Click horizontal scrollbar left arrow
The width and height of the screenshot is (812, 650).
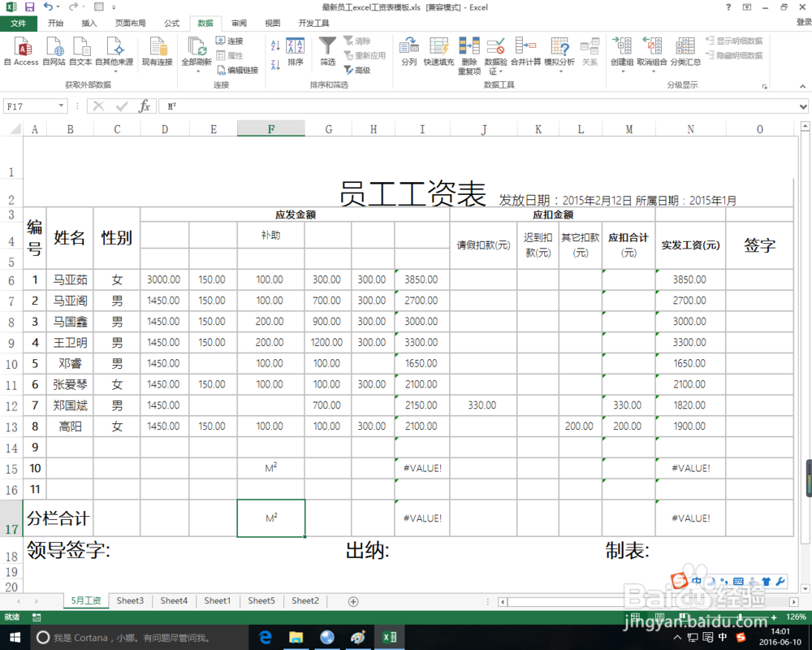click(503, 602)
